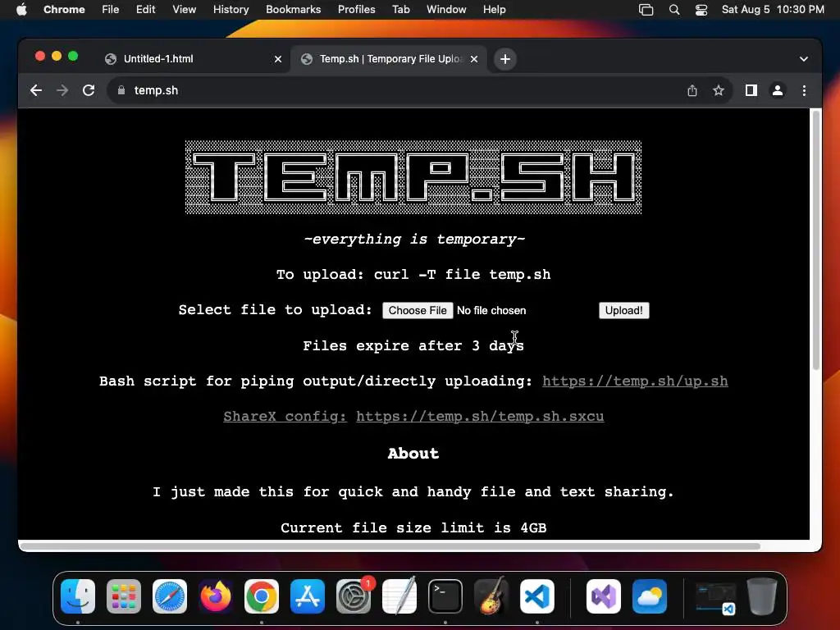
Task: Open Finder from the Dock
Action: pyautogui.click(x=78, y=596)
